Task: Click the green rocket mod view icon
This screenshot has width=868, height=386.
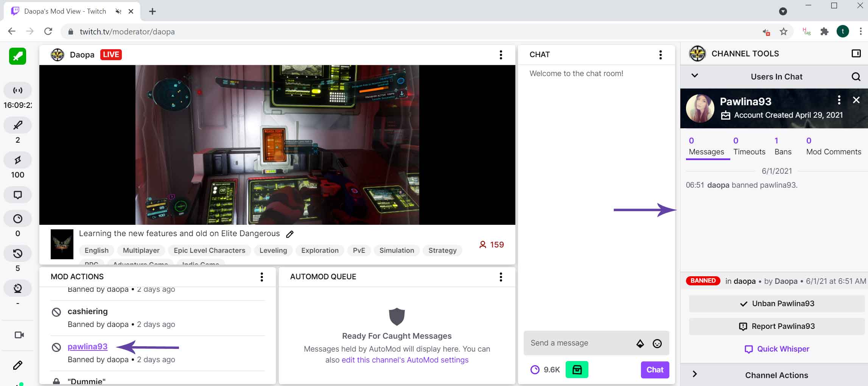Action: 17,56
